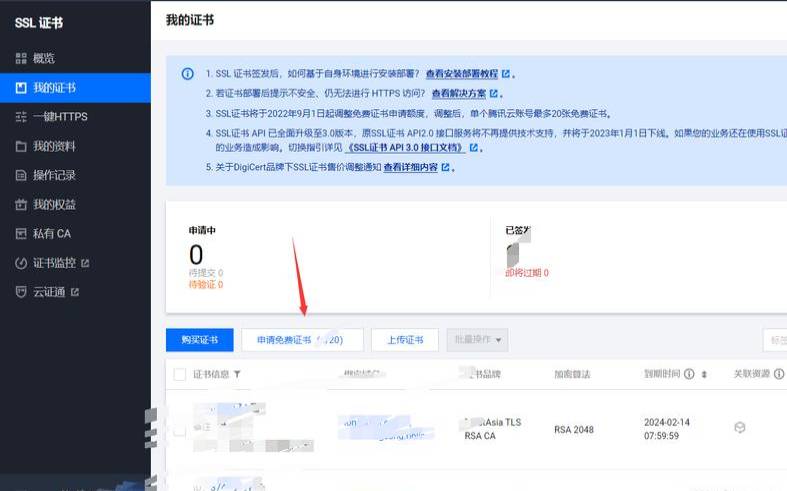Click the 加密算法 column header
The width and height of the screenshot is (787, 491).
click(572, 374)
